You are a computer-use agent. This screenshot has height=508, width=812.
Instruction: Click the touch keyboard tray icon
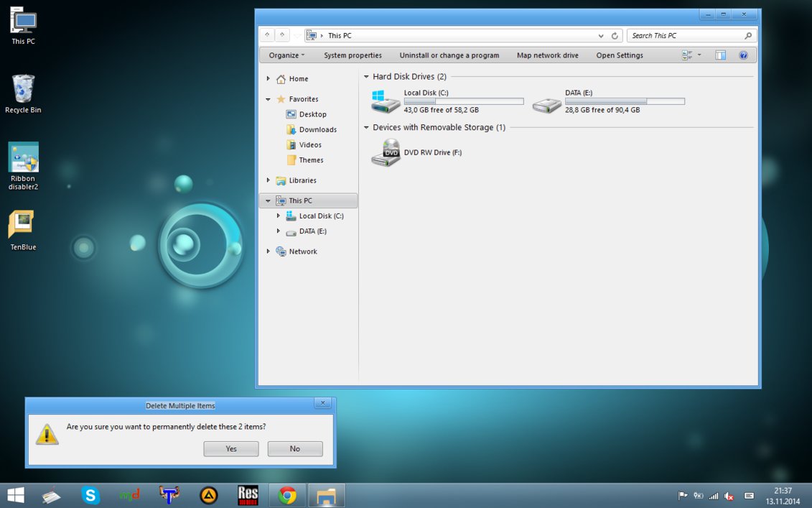tap(749, 496)
